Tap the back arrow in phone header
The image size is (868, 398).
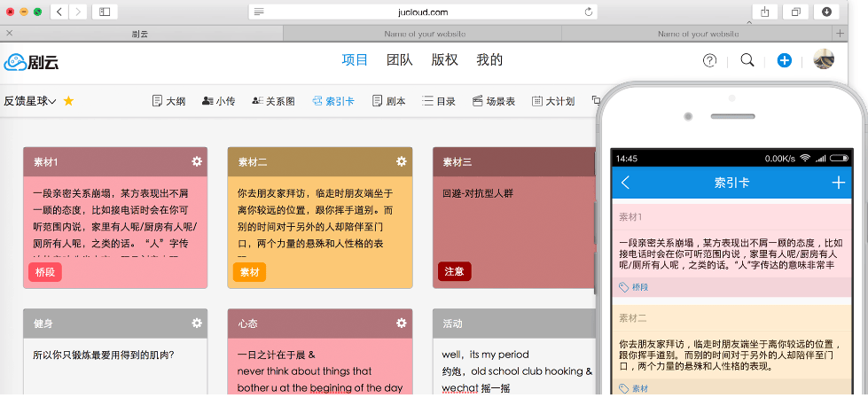pyautogui.click(x=626, y=183)
